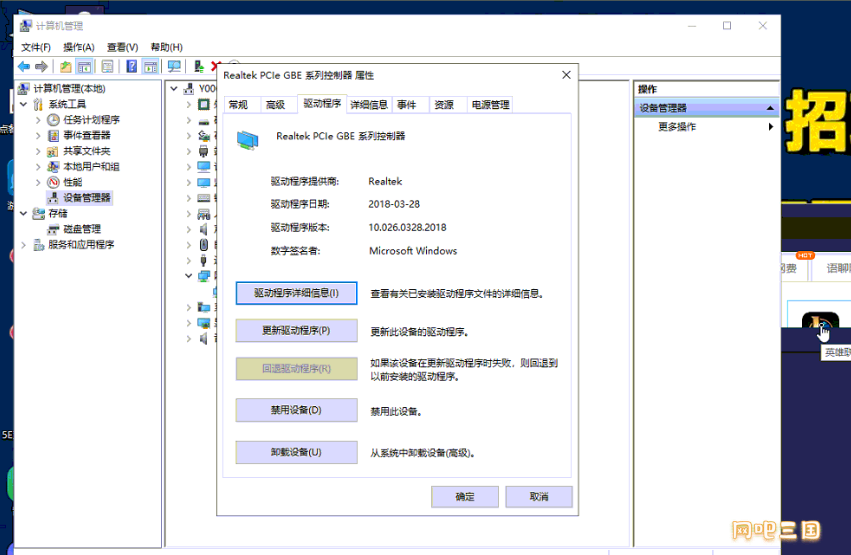Click the 卸载设备(U) button
The height and width of the screenshot is (555, 851).
pyautogui.click(x=296, y=452)
